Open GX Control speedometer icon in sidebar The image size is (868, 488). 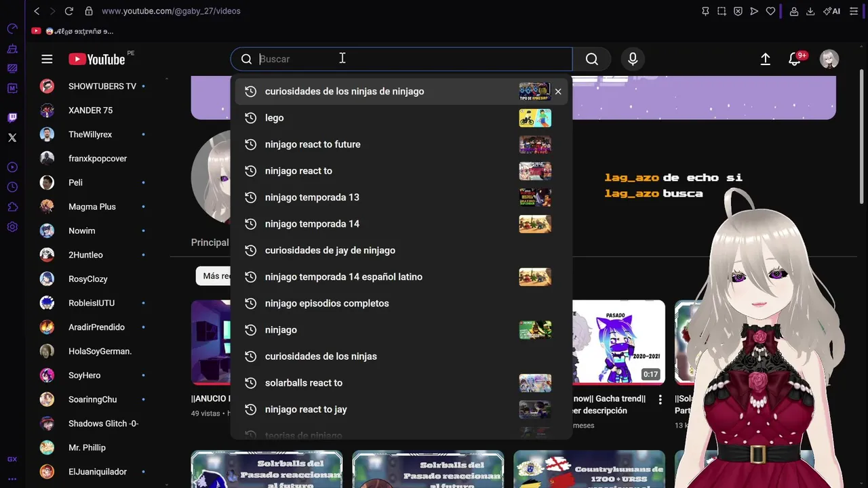coord(12,28)
